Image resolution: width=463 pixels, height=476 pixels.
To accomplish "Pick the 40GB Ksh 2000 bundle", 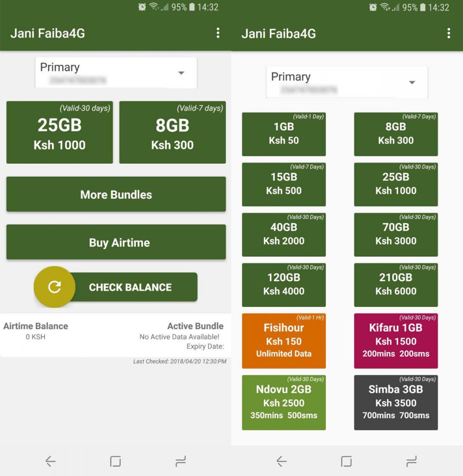I will (x=284, y=235).
